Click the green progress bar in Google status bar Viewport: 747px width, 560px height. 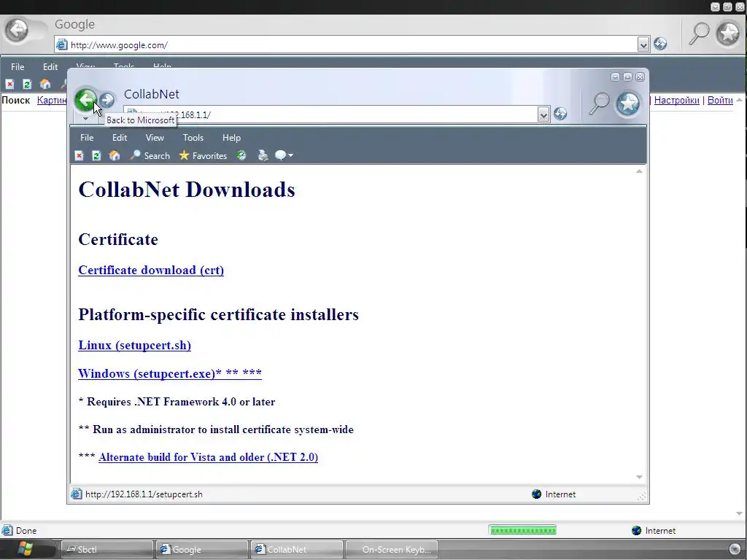tap(522, 530)
